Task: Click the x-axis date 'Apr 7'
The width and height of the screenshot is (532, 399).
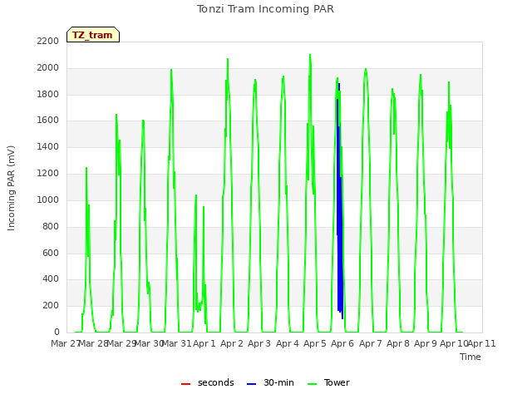Action: click(371, 343)
